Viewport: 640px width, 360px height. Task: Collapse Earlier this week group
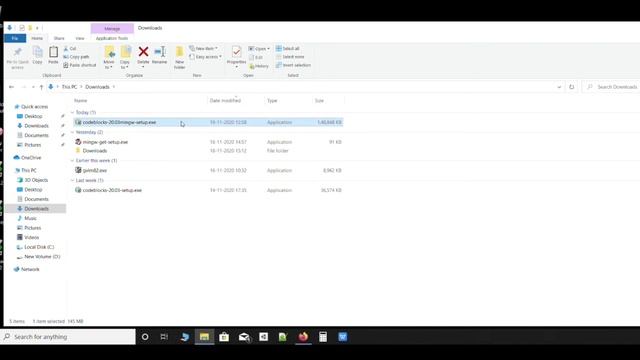click(72, 160)
